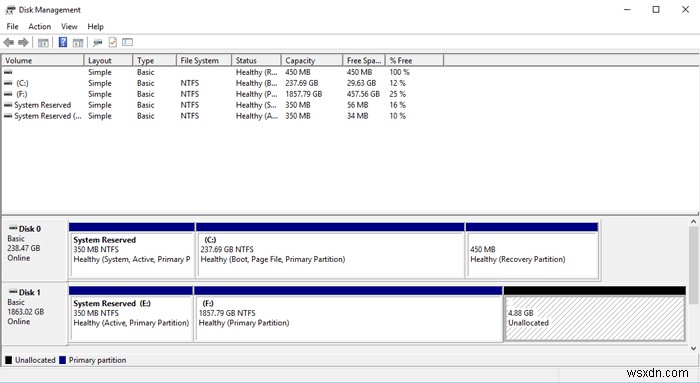This screenshot has height=383, width=700.
Task: Click the disk key toolbar icon
Action: pyautogui.click(x=97, y=42)
